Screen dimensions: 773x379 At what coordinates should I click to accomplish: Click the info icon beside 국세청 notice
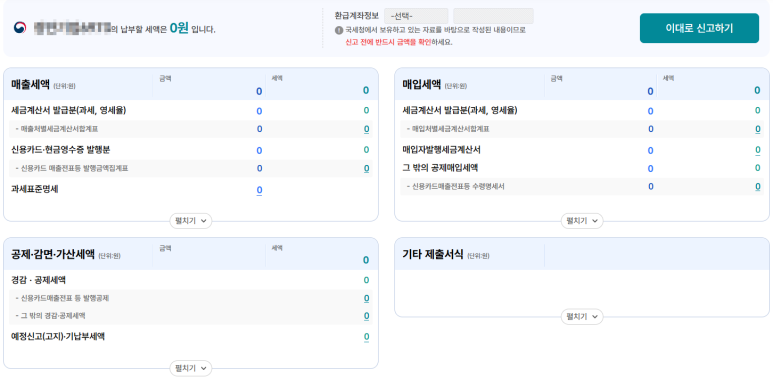339,30
